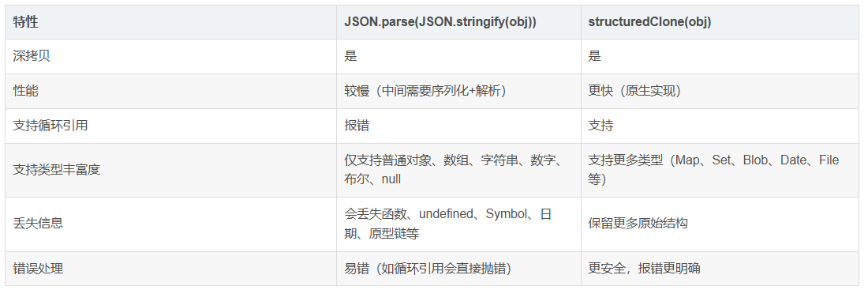Select the 更快（原生实现） cell
This screenshot has width=868, height=290.
pyautogui.click(x=635, y=91)
